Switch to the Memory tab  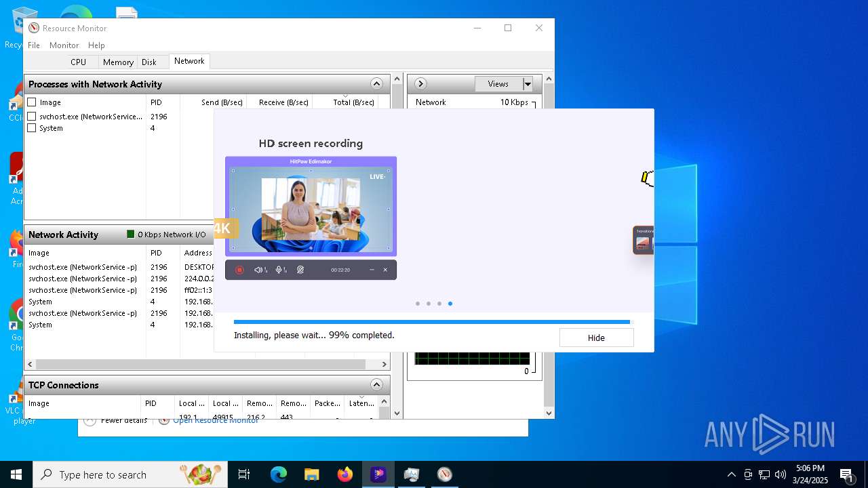(118, 62)
